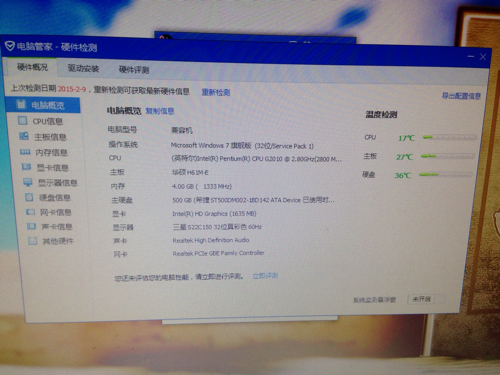
Task: Click the 三星 S22C150 monitor value
Action: pos(217,227)
